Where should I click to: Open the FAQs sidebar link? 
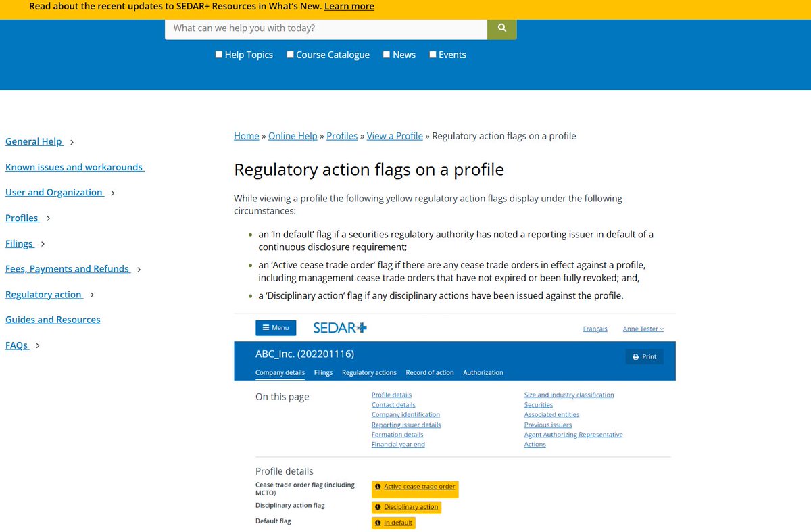click(17, 345)
